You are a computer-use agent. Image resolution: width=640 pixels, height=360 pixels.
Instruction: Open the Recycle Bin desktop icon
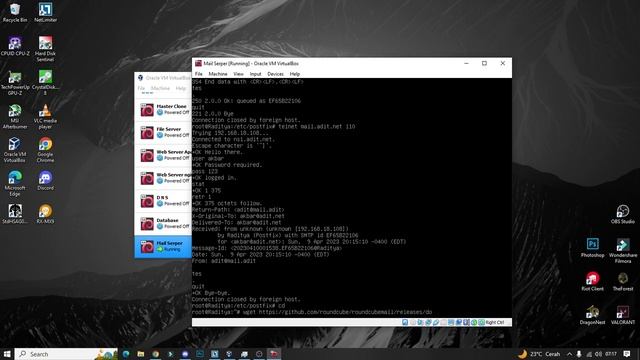coord(15,13)
